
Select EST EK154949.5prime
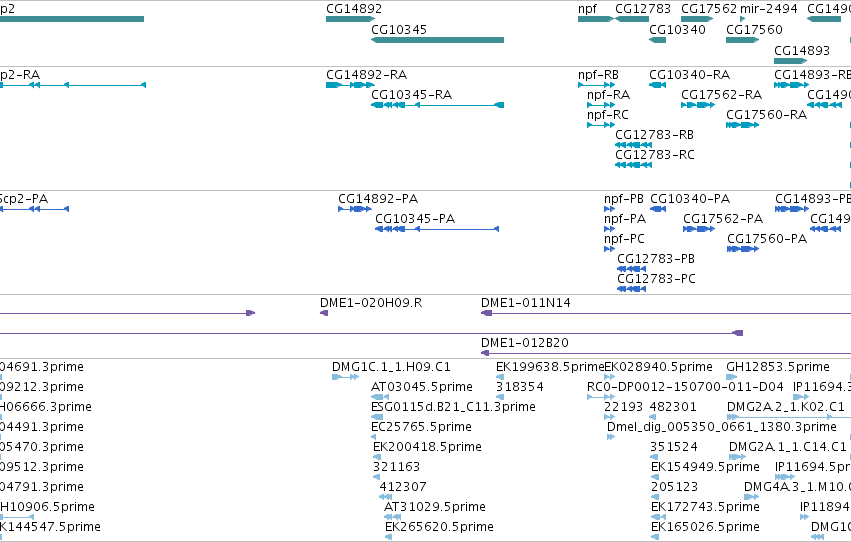point(655,477)
